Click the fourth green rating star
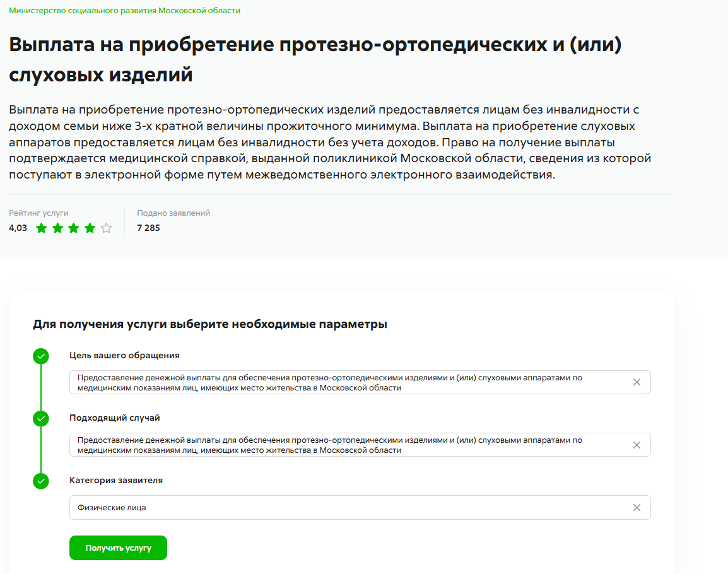The height and width of the screenshot is (574, 728). coord(90,228)
